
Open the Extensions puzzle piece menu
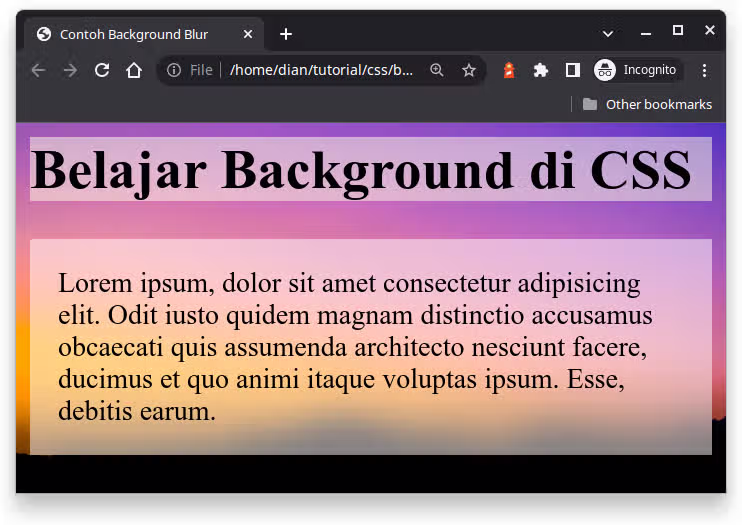(x=541, y=70)
